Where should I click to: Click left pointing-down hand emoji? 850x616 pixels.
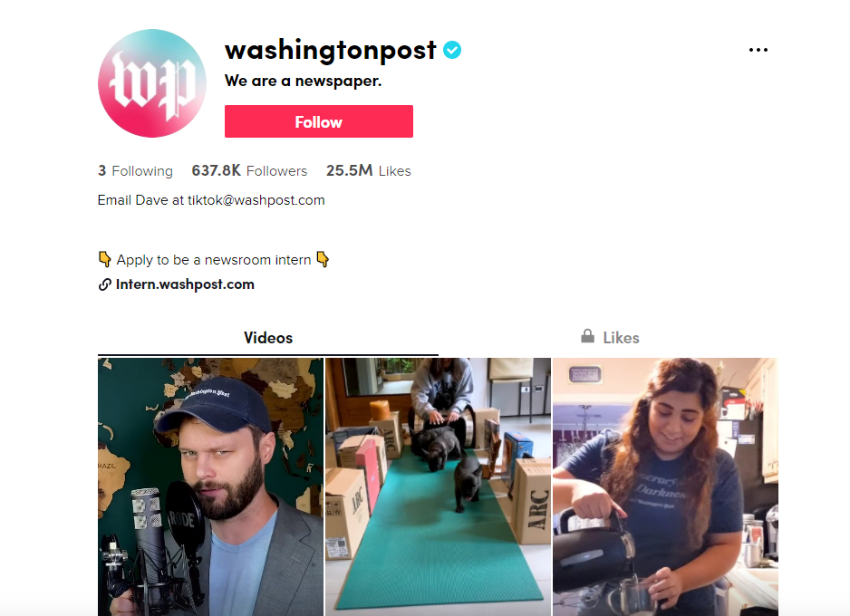(104, 259)
